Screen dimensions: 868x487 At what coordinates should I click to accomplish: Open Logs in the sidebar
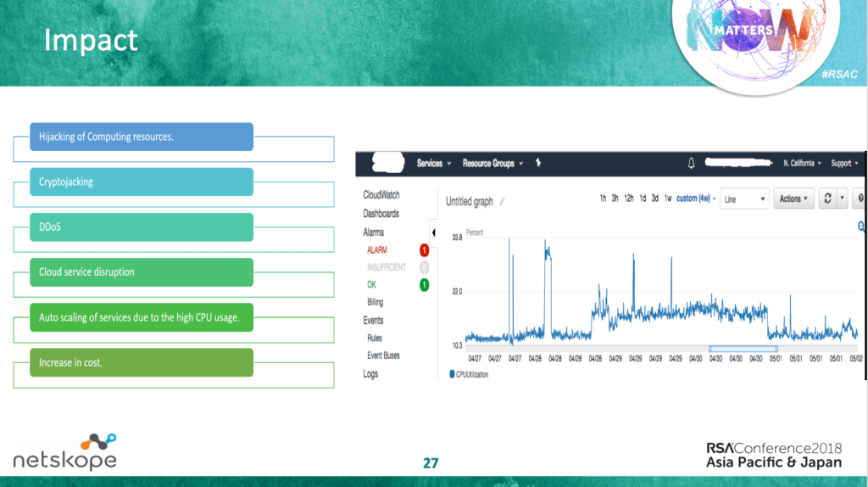pyautogui.click(x=370, y=374)
